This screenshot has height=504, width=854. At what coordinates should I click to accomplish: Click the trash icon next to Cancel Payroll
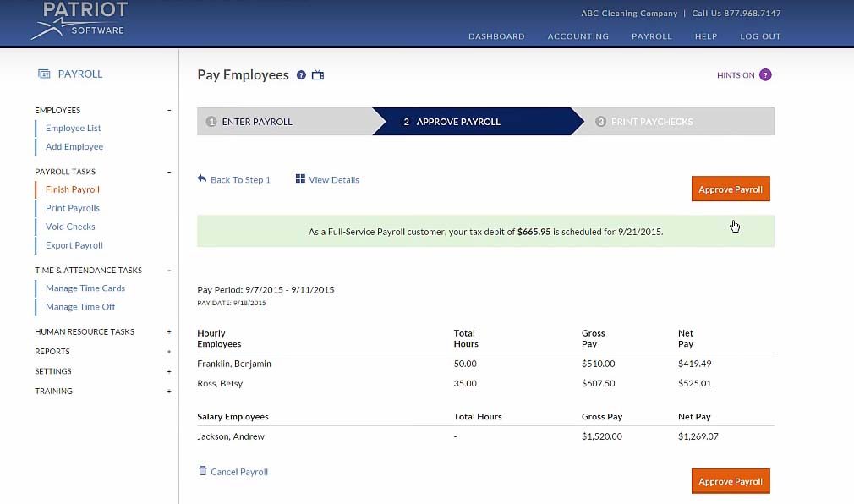pos(202,472)
